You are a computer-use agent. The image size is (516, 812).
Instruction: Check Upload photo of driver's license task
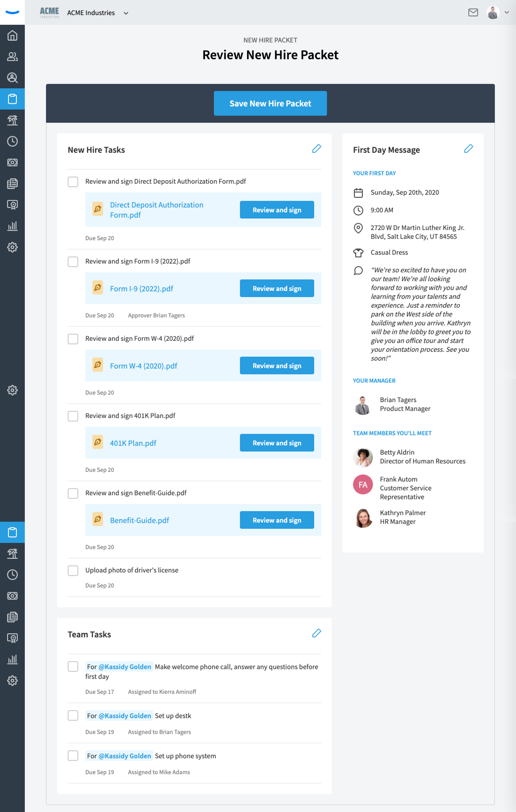(73, 570)
